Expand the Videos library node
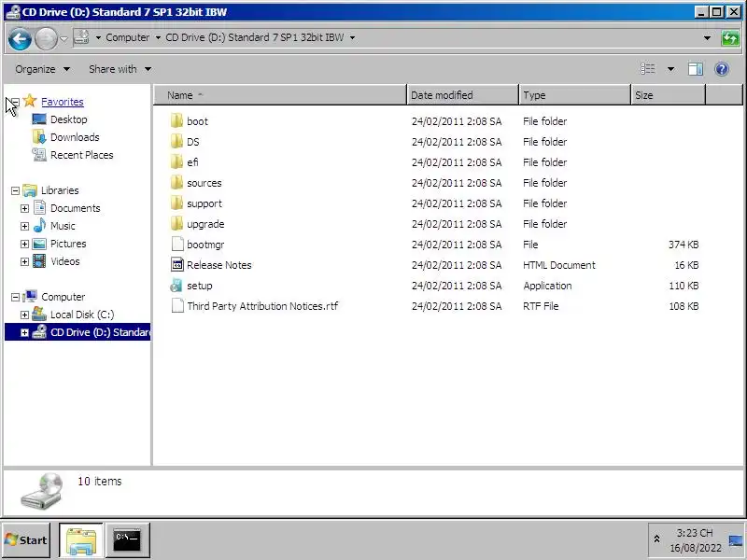This screenshot has height=560, width=747. tap(25, 262)
